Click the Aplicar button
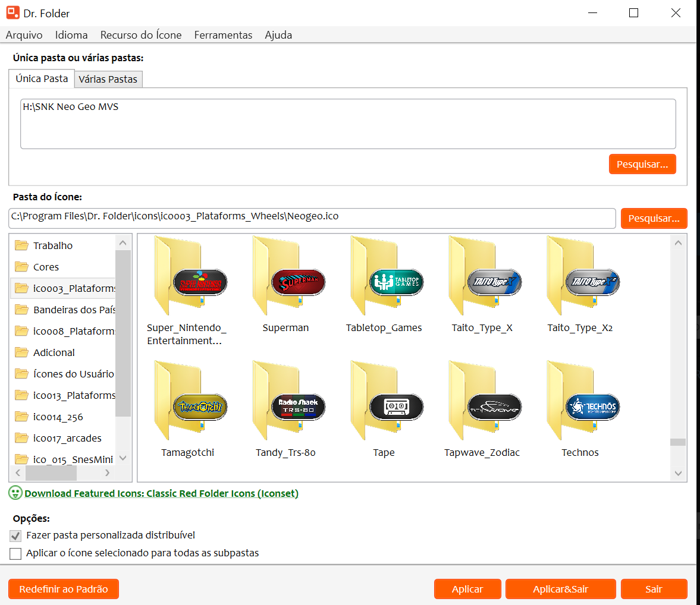The height and width of the screenshot is (605, 700). (467, 589)
